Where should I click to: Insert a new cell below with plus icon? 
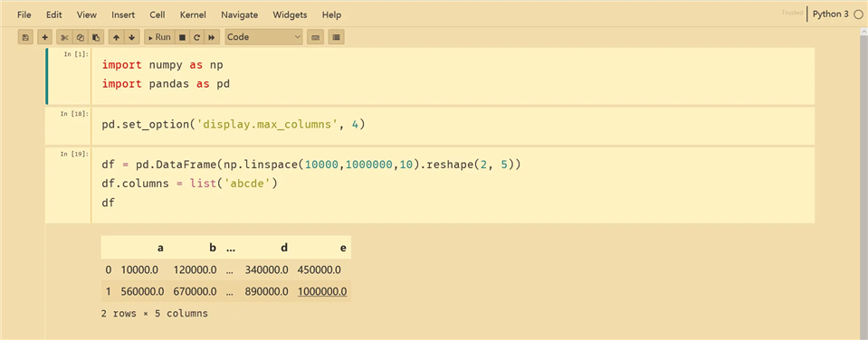coord(45,37)
